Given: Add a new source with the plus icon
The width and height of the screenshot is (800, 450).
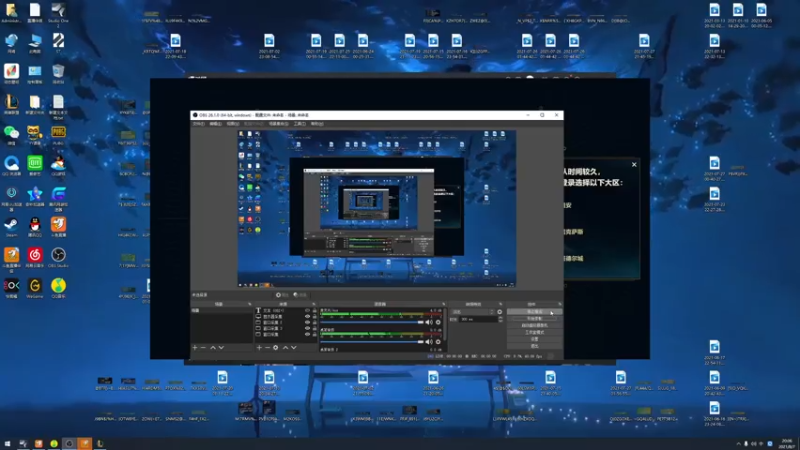Looking at the screenshot, I should click(259, 347).
